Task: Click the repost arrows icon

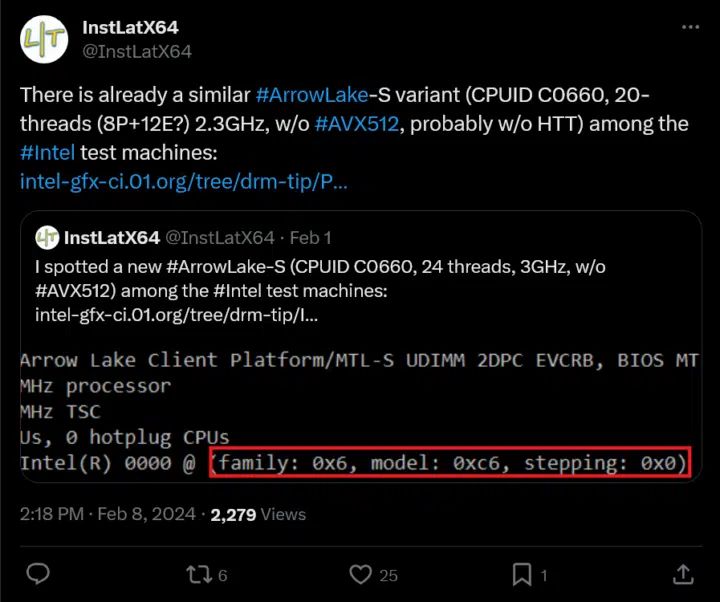Action: 201,574
